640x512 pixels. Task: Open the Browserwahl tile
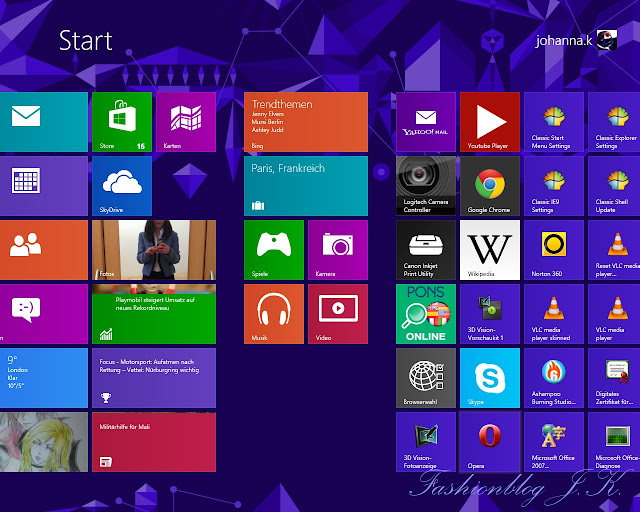[x=426, y=378]
